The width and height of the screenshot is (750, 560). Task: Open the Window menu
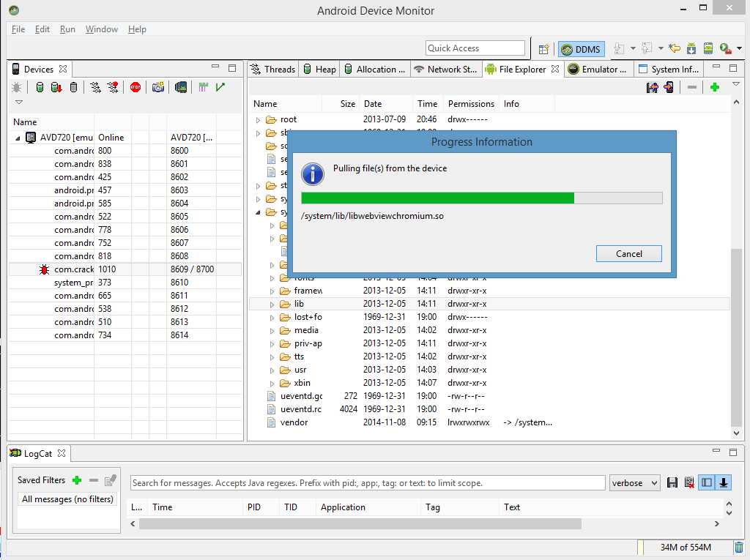point(101,29)
